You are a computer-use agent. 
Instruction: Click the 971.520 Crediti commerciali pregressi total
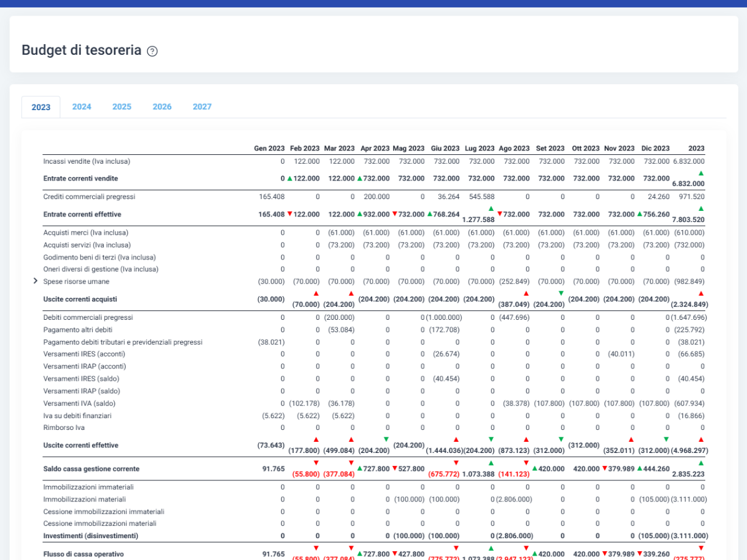click(692, 197)
